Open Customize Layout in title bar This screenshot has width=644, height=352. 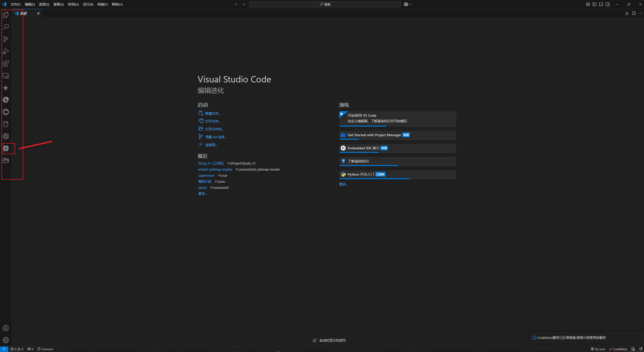[588, 4]
